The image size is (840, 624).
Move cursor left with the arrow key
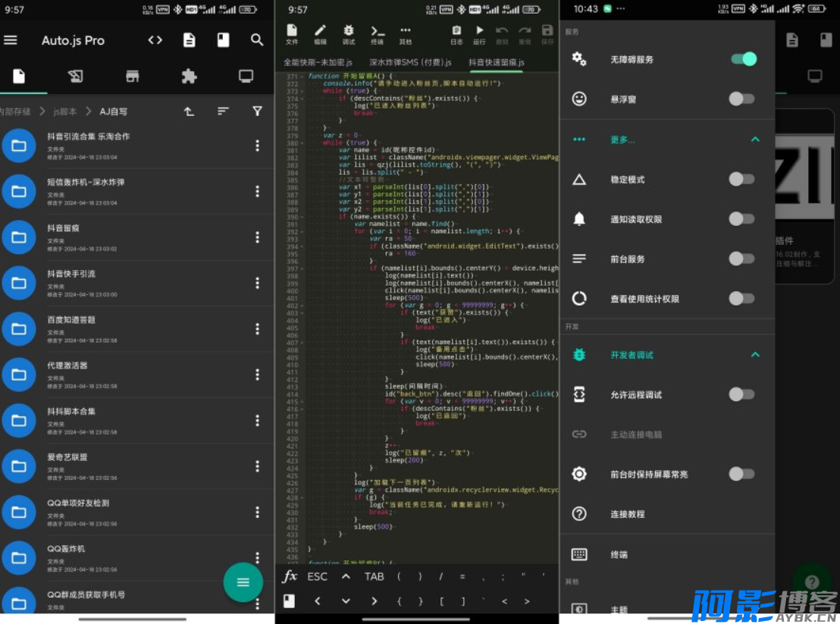[318, 601]
